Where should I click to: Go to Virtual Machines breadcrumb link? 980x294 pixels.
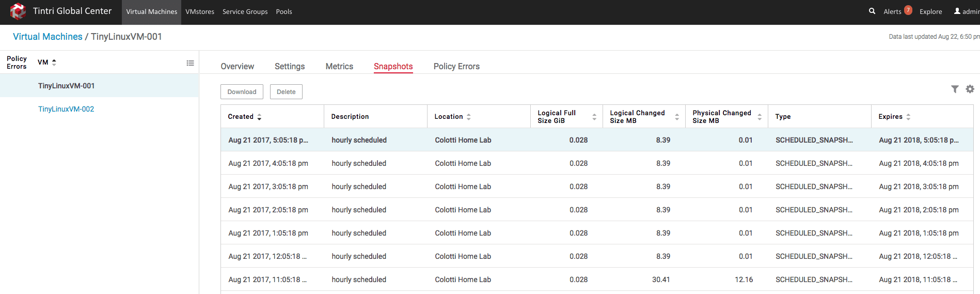pos(48,37)
